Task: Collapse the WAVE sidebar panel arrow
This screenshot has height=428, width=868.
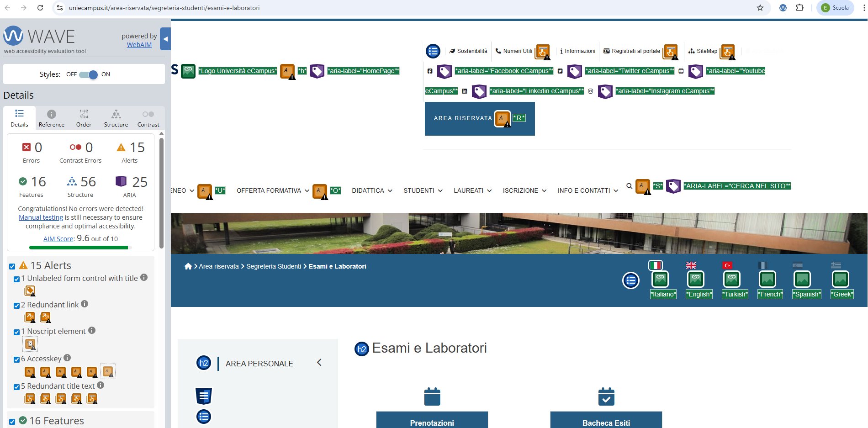Action: tap(165, 39)
